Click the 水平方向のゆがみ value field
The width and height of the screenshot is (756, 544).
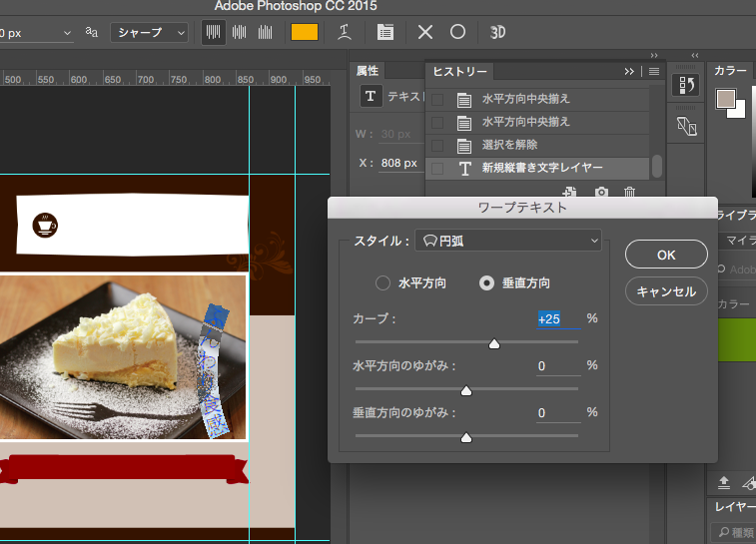click(x=558, y=366)
